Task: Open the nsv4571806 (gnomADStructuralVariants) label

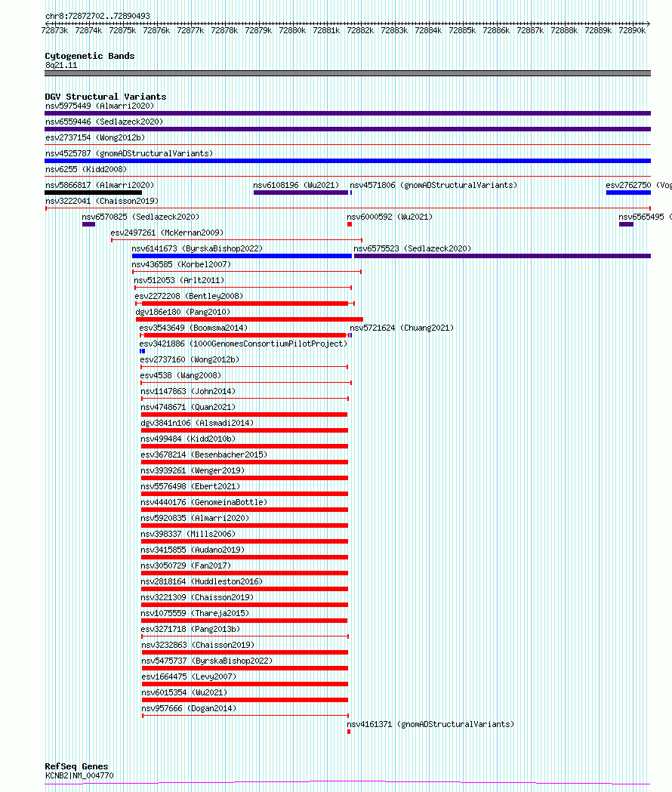Action: (x=433, y=186)
